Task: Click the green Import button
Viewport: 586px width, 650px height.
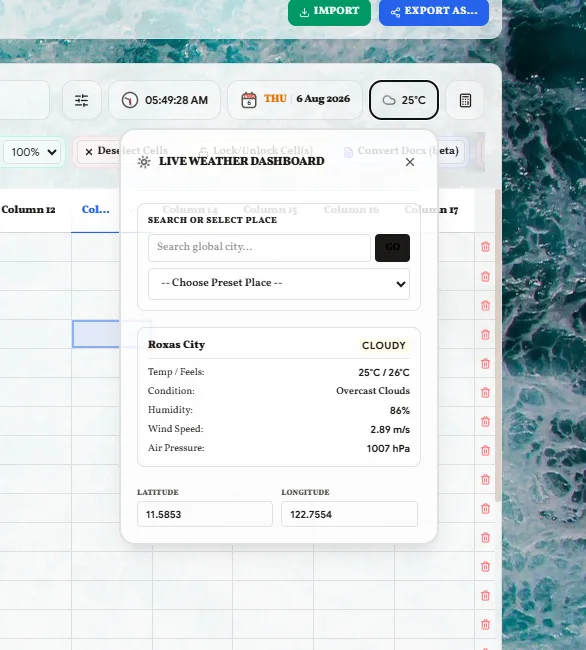Action: click(x=329, y=12)
